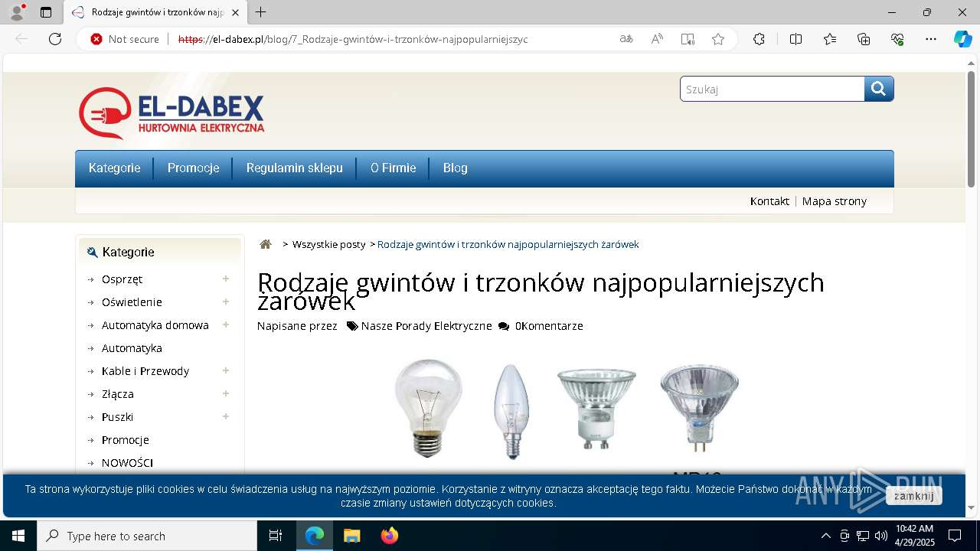Open Oświetlenie sidebar category
Viewport: 980px width, 551px height.
click(x=132, y=302)
